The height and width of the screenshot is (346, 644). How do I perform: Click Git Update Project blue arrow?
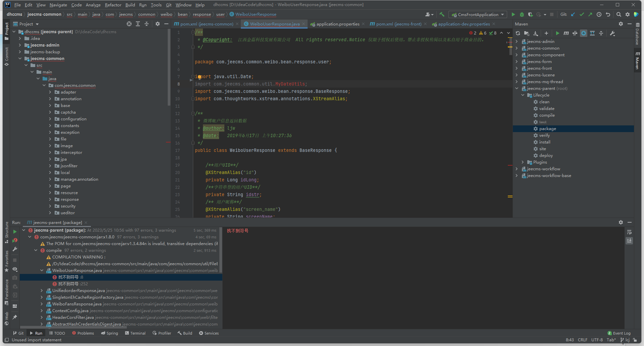click(573, 14)
